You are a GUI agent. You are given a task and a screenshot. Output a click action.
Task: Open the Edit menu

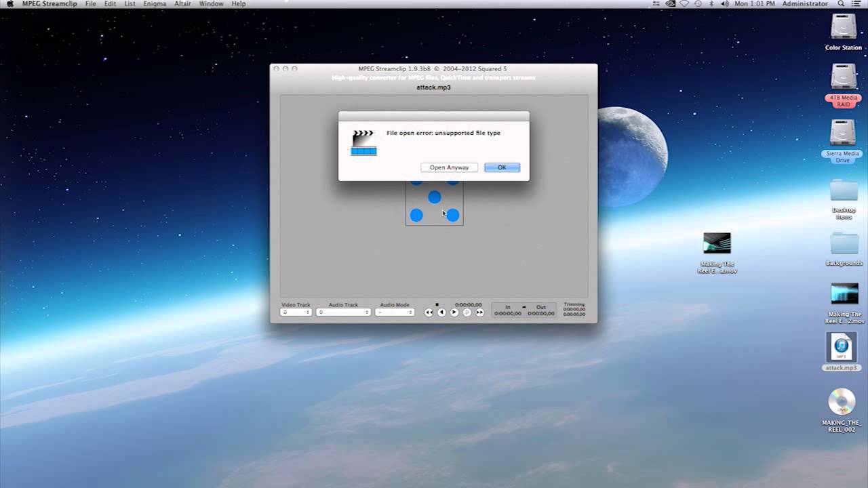110,4
